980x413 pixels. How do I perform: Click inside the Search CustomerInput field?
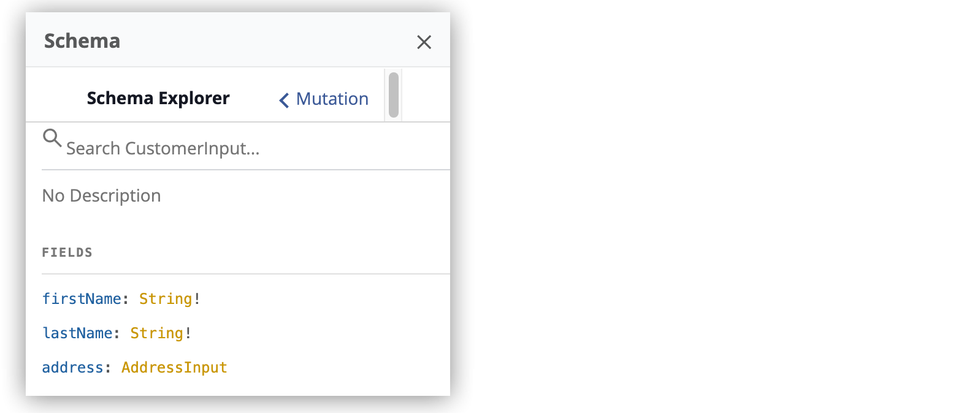coord(184,147)
